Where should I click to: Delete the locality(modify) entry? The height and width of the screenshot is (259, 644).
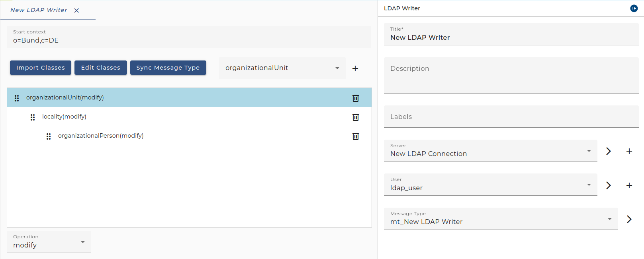coord(356,117)
